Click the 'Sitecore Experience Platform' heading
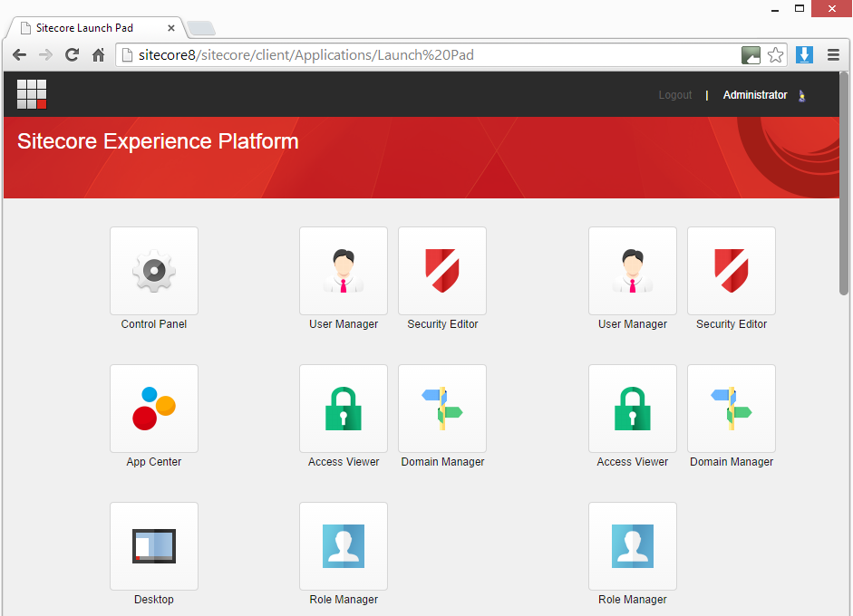Image resolution: width=853 pixels, height=616 pixels. pos(158,141)
